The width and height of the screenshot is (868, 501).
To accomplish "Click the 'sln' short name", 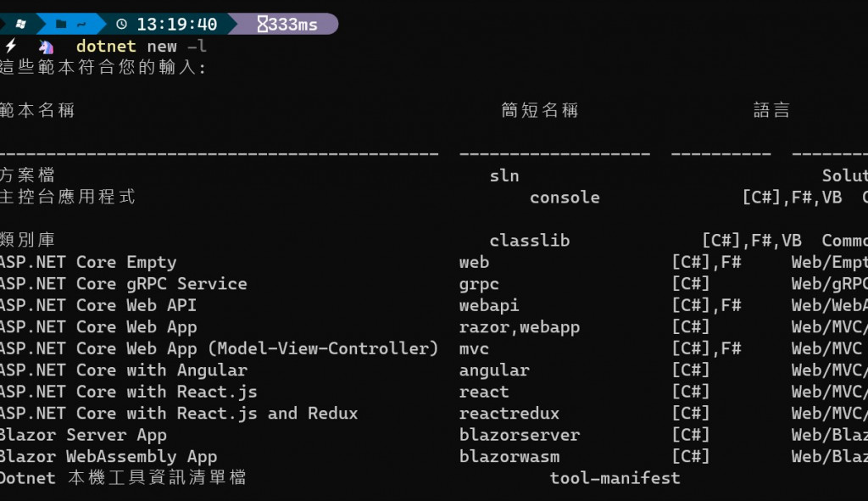I will (x=504, y=175).
